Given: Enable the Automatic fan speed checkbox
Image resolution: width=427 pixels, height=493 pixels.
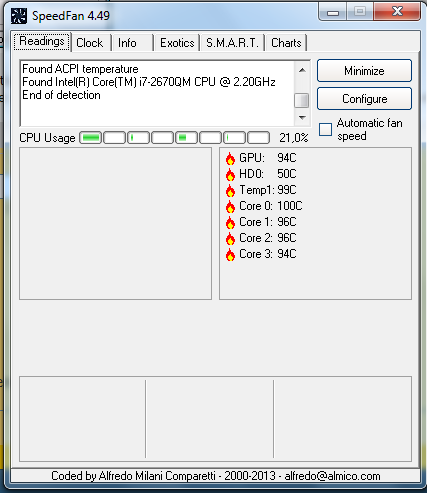Looking at the screenshot, I should (325, 129).
